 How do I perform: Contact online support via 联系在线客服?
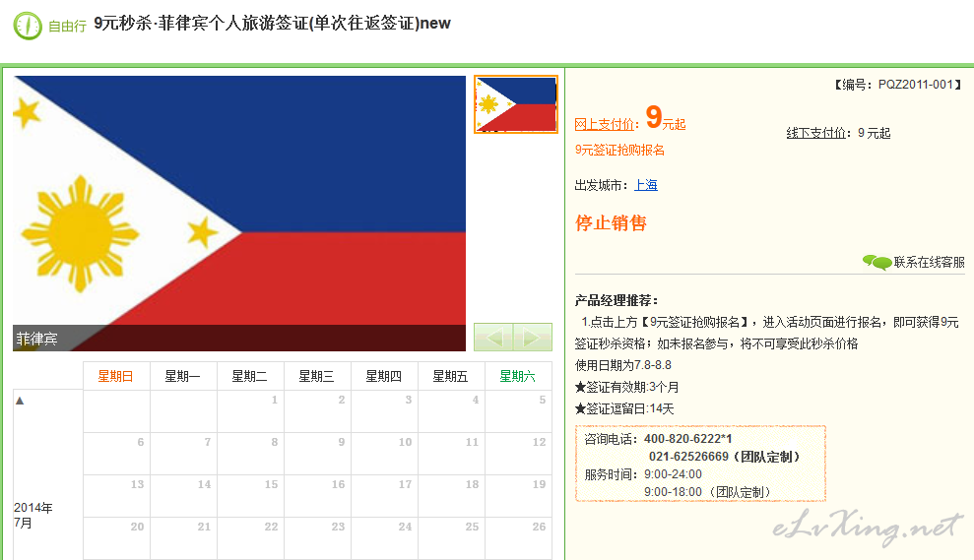point(929,262)
